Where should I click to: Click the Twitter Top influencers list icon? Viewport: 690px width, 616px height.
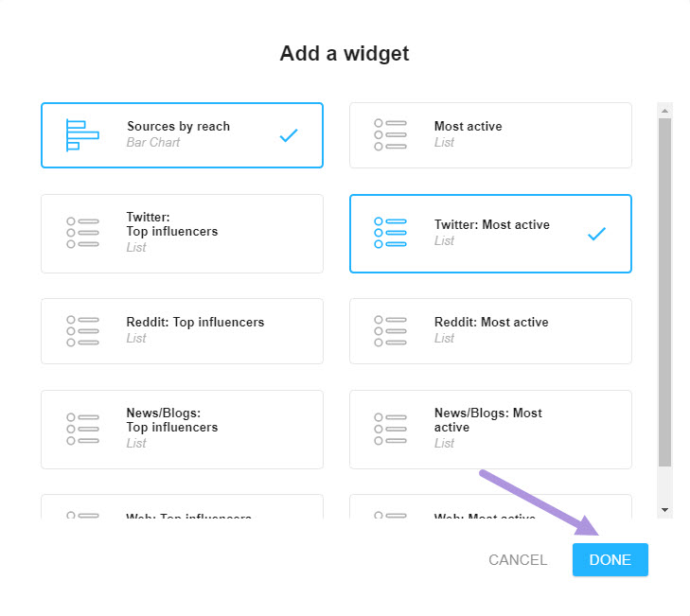point(82,233)
